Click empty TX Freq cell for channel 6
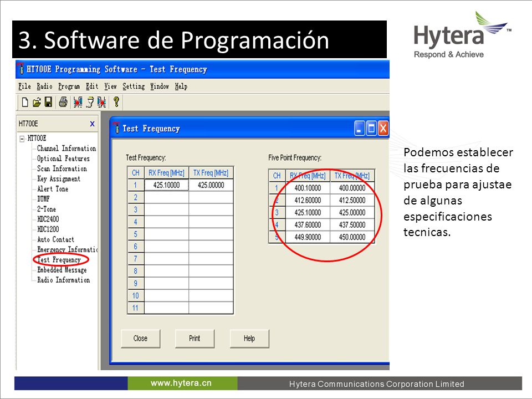 (x=211, y=246)
